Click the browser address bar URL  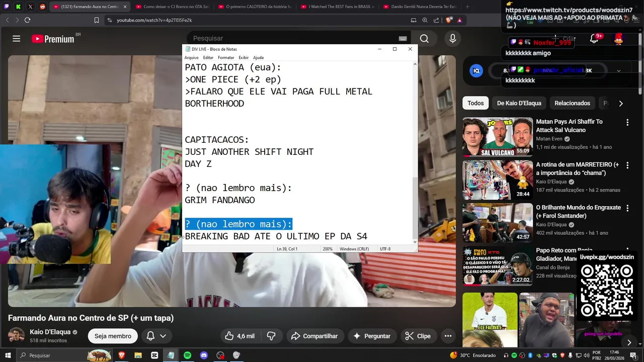click(x=154, y=20)
